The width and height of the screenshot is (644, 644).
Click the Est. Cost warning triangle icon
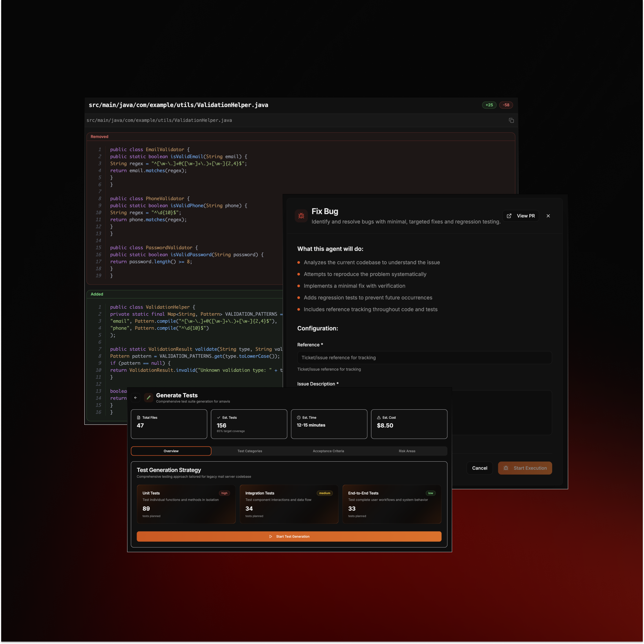click(379, 417)
